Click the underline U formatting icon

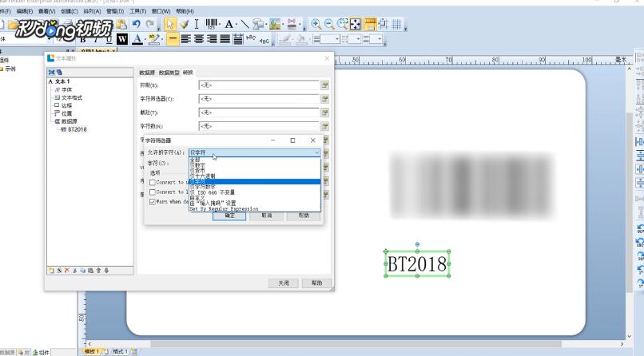pos(109,39)
